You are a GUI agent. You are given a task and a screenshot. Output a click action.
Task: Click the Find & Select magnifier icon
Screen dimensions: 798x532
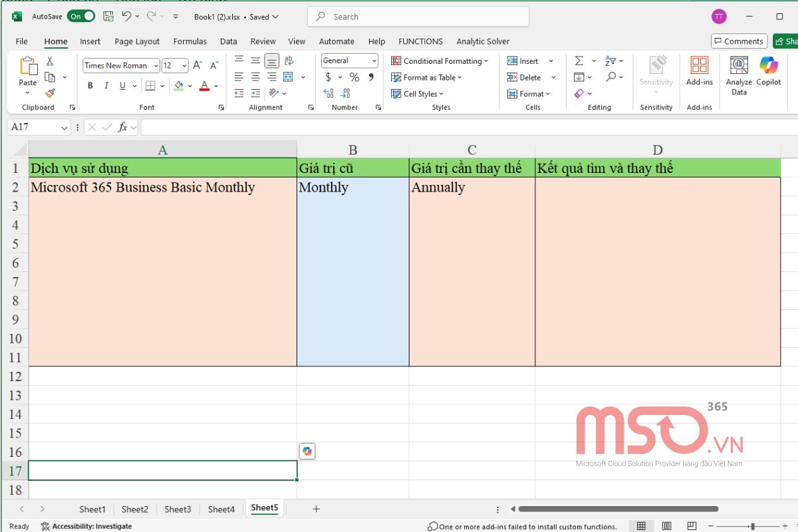(x=610, y=77)
